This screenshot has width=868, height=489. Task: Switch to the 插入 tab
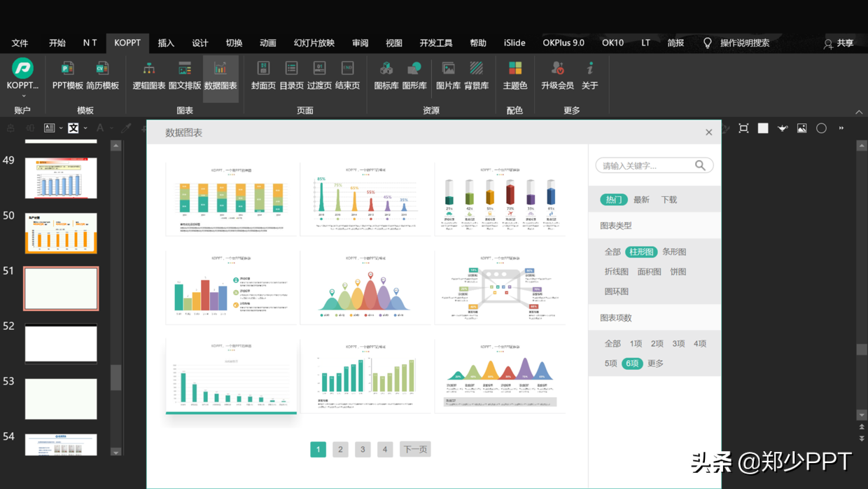coord(166,43)
